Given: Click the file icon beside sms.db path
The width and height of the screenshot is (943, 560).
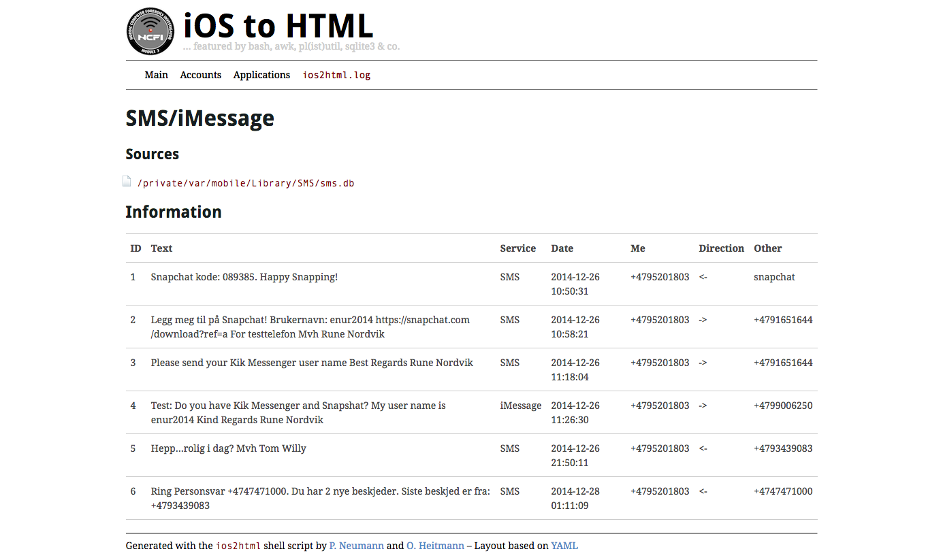Looking at the screenshot, I should (x=127, y=181).
